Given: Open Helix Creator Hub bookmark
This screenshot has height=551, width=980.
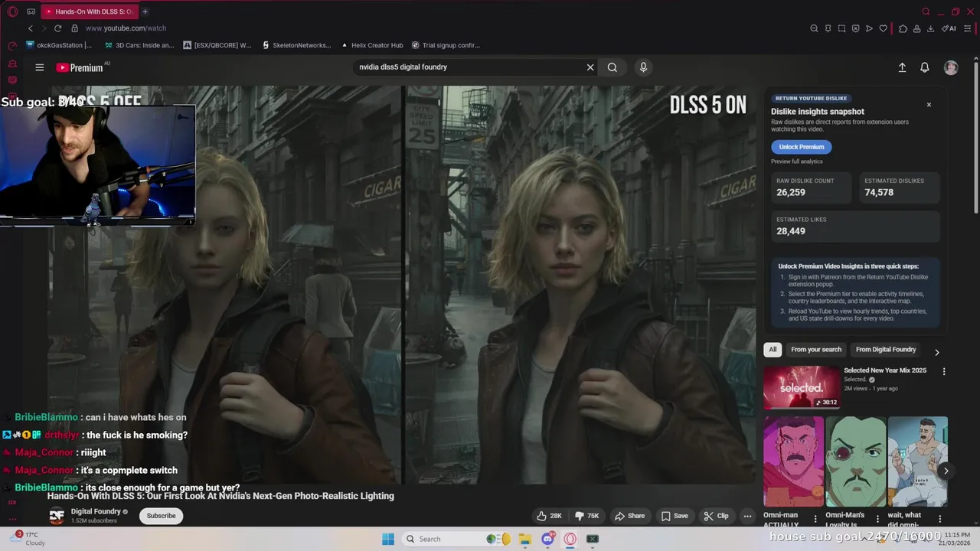Looking at the screenshot, I should 371,45.
